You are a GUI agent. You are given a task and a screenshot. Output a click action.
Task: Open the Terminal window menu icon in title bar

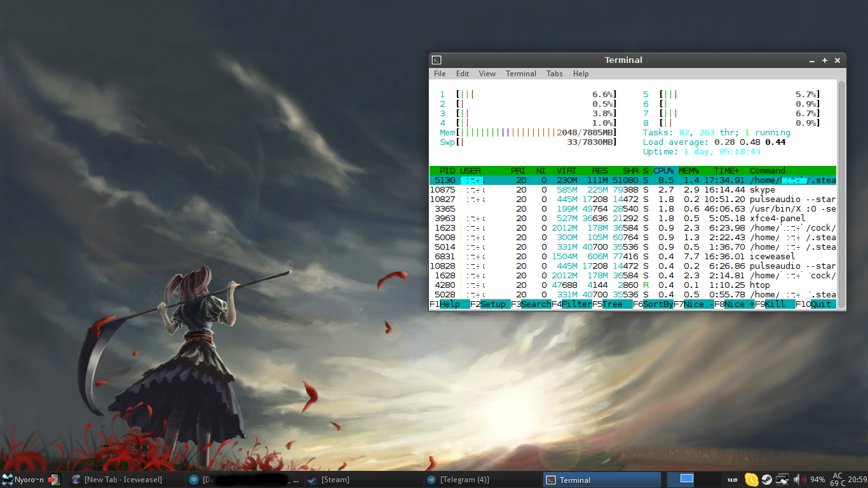(437, 60)
